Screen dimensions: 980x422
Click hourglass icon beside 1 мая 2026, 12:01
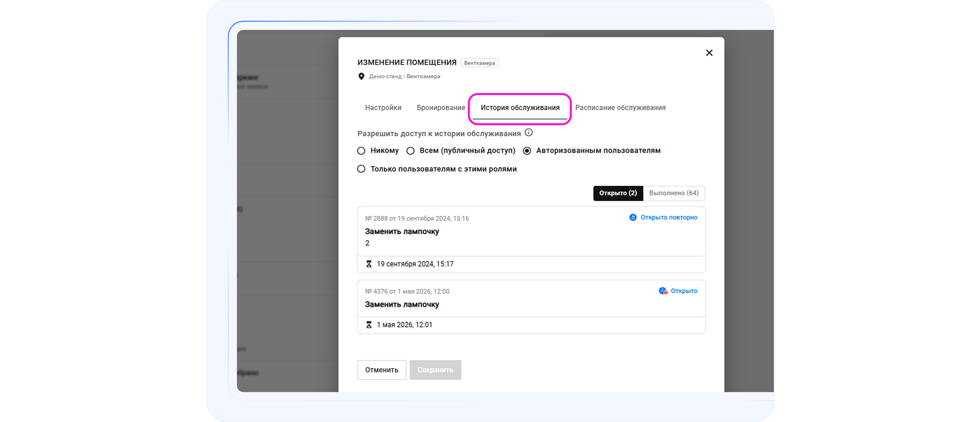tap(369, 325)
